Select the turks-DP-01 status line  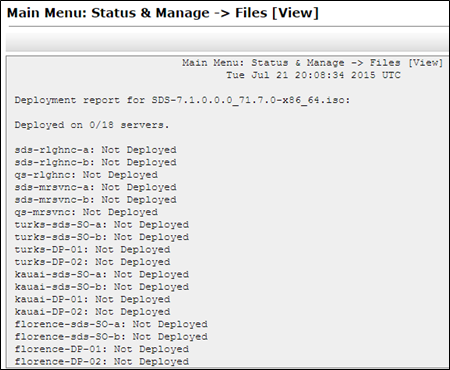[92, 250]
